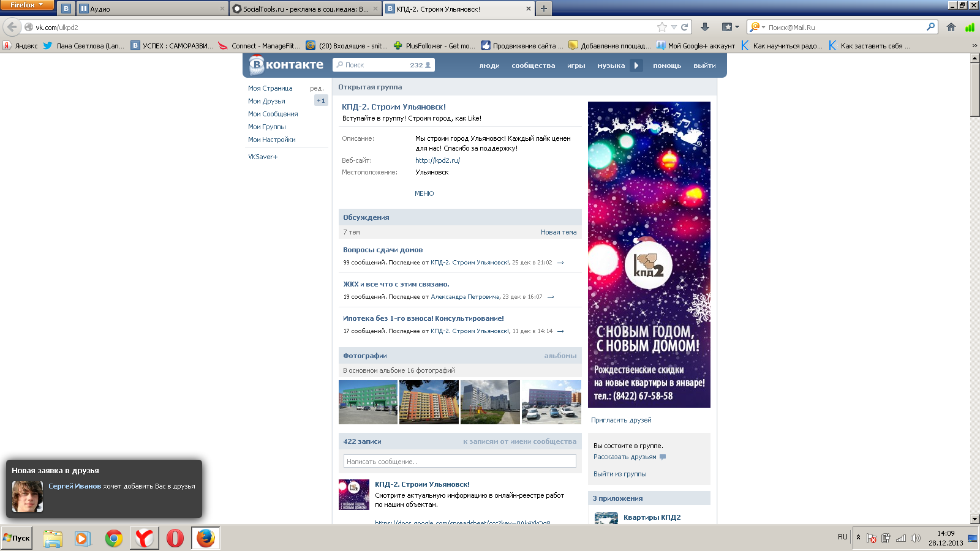Click Выйти из группы link
The width and height of the screenshot is (980, 551).
tap(620, 474)
